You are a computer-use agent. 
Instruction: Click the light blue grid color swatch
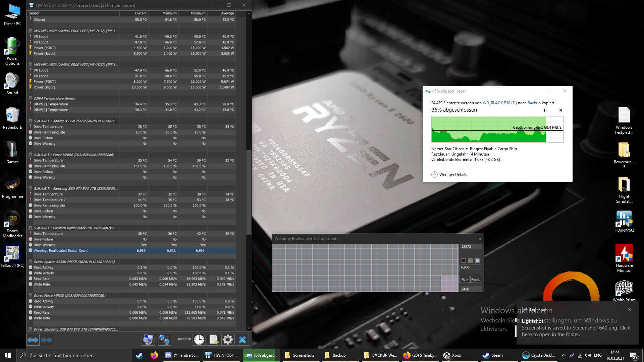point(477,260)
